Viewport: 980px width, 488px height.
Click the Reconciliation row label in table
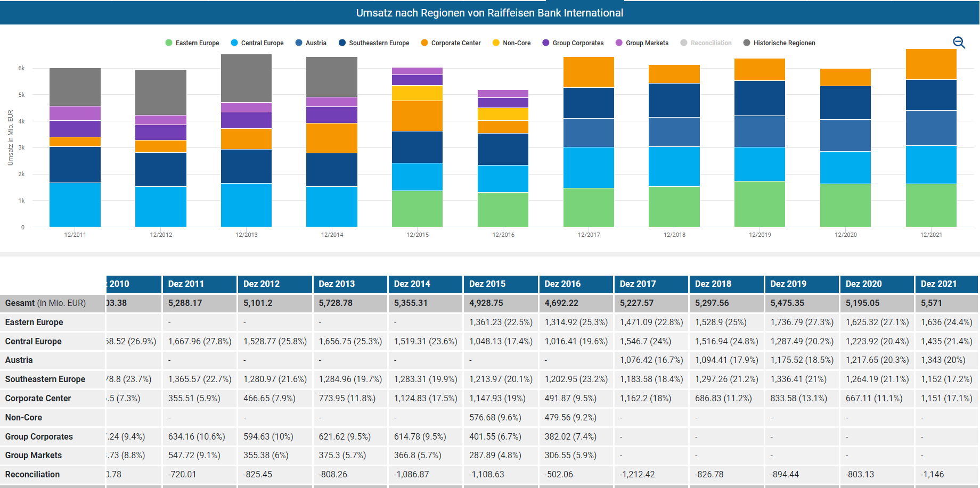click(32, 475)
